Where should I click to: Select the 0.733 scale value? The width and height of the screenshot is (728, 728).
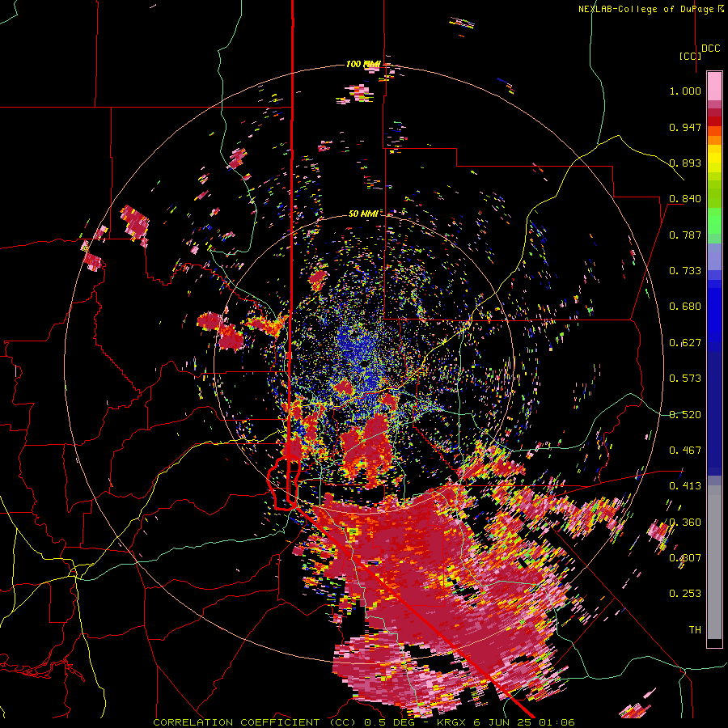(685, 271)
